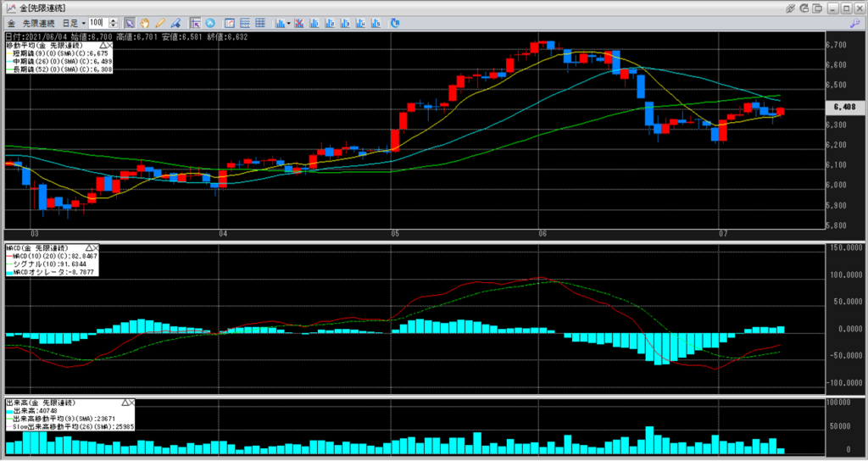
Task: Click the 50000 volume axis label
Action: 840,426
